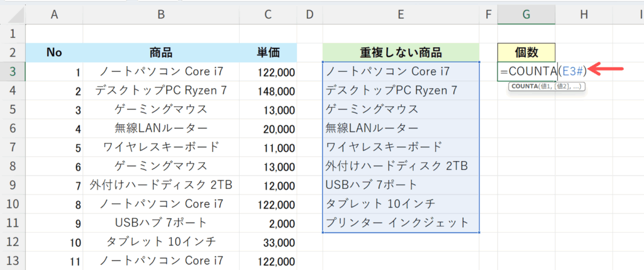
Task: Click 無線LANルーター in column E
Action: click(372, 128)
